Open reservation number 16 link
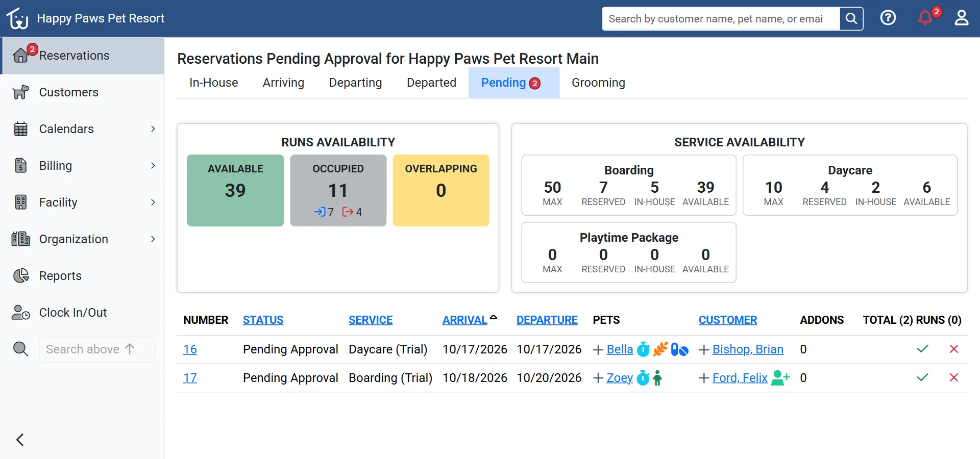980x459 pixels. (190, 349)
